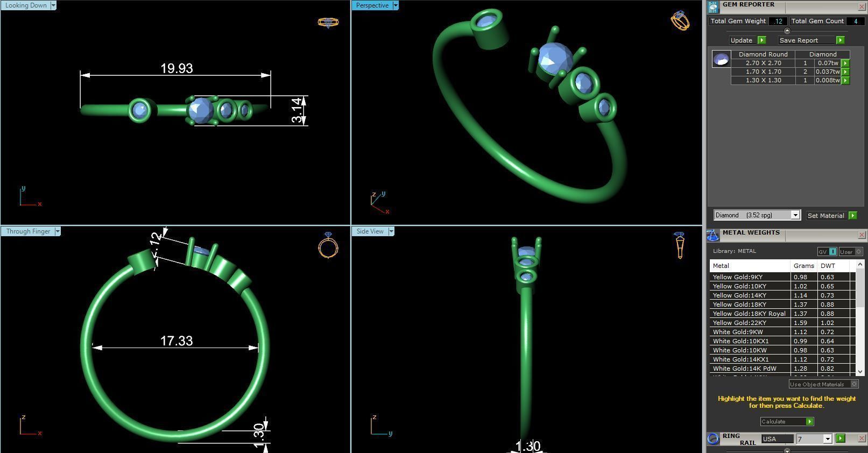Click the 2.70 X 2.70 gem size cell
868x453 pixels.
coord(763,63)
